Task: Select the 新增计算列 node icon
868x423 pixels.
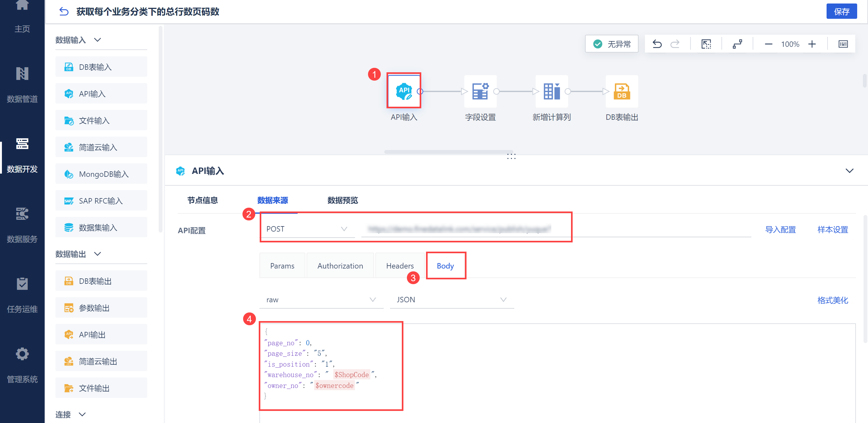Action: coord(551,91)
